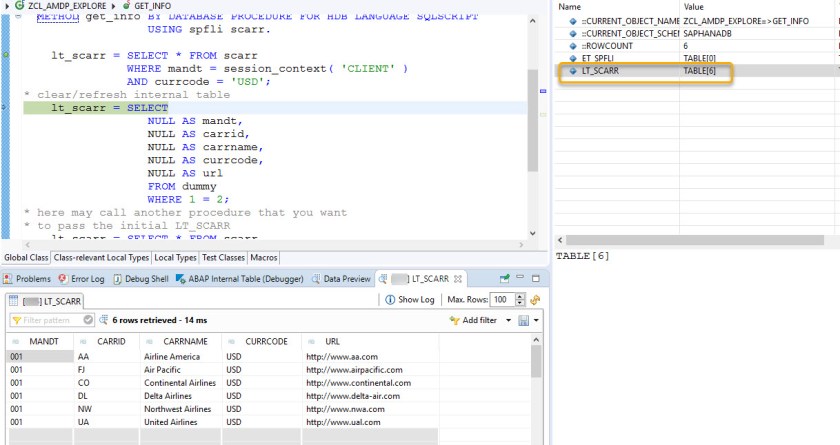Screen dimensions: 840x445
Task: Open the Test Classes editor tab
Action: coord(224,258)
